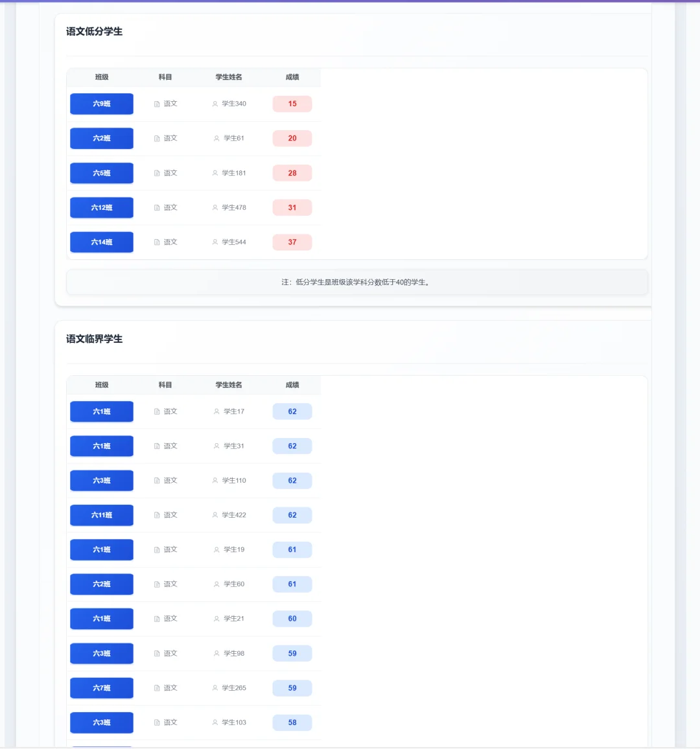Viewport: 700px width, 749px height.
Task: Select the blue score badge for 学生19
Action: point(292,550)
